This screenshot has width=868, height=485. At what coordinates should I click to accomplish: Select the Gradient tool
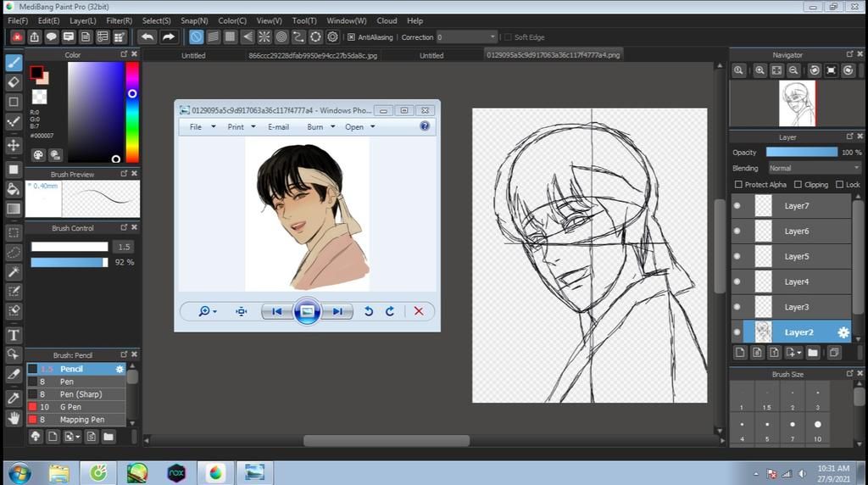pyautogui.click(x=14, y=209)
